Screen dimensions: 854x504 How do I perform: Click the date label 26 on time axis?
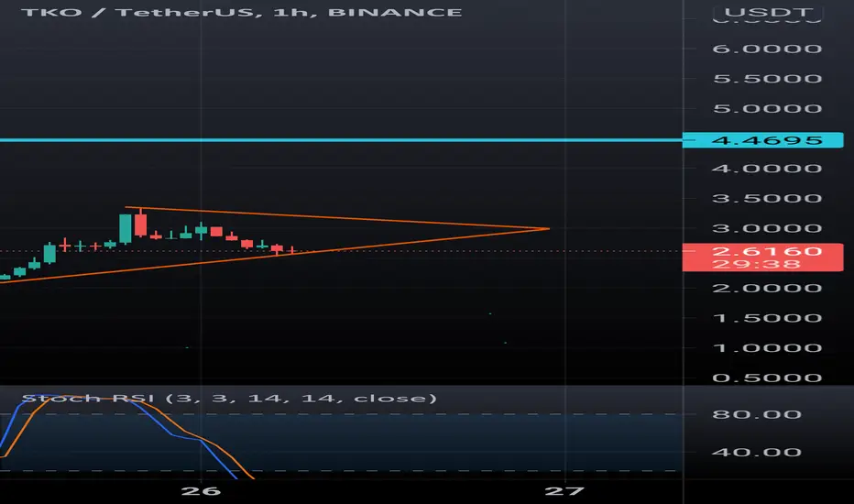(201, 491)
